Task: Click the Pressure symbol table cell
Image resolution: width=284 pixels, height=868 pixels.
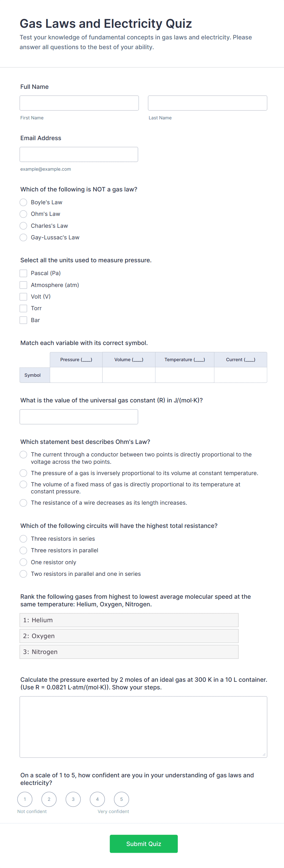Action: click(x=76, y=375)
